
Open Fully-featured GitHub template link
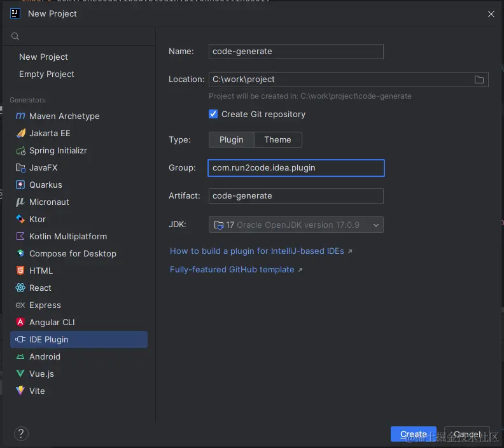coord(232,270)
